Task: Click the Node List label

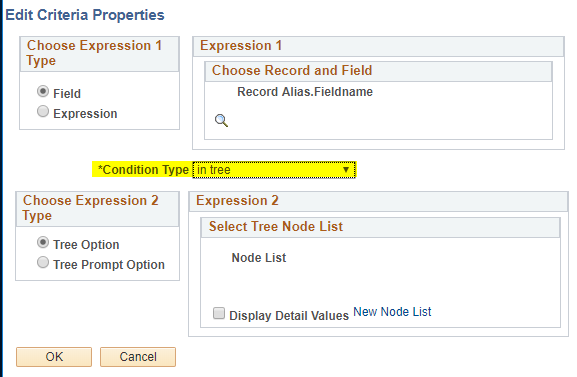Action: pyautogui.click(x=259, y=258)
